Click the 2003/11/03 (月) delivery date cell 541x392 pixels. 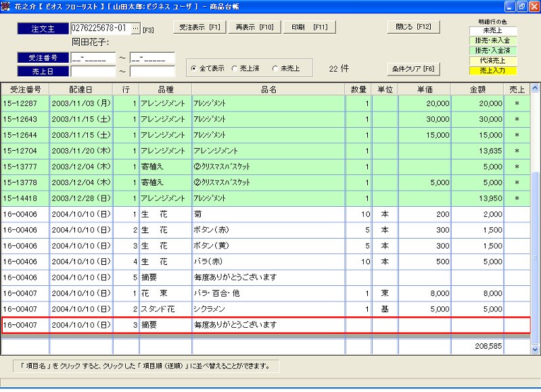click(x=81, y=103)
